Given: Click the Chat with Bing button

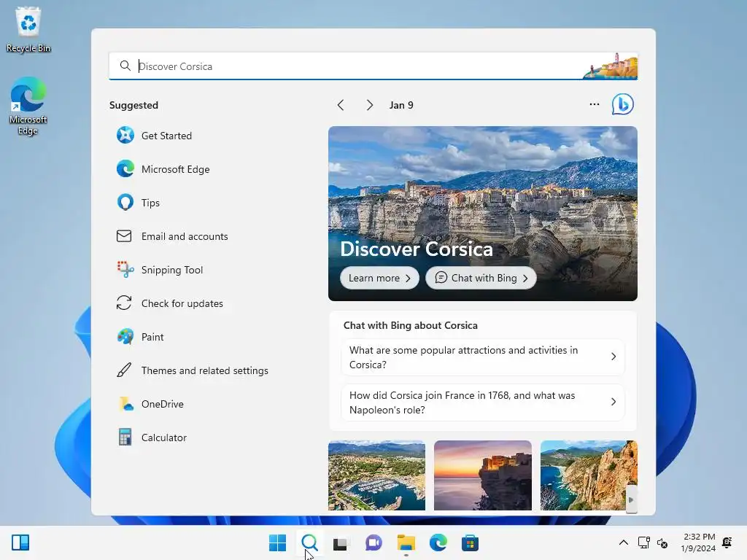Looking at the screenshot, I should (481, 278).
